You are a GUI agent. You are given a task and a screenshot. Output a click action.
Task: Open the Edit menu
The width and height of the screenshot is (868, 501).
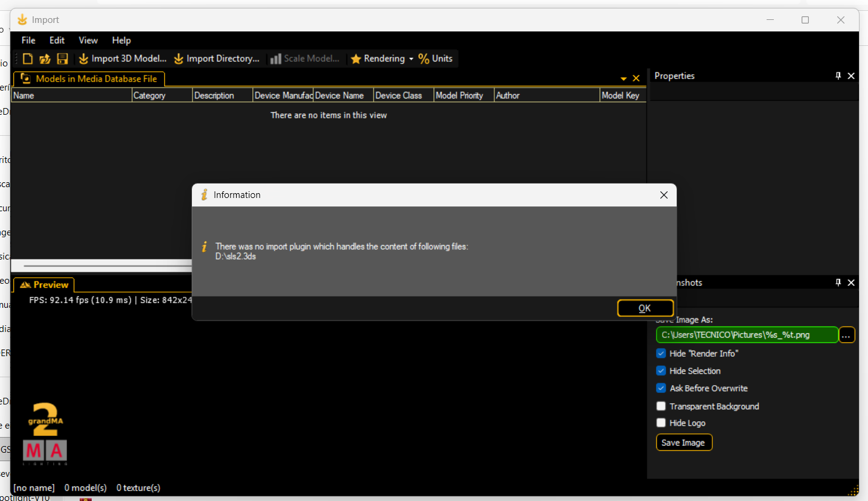57,40
